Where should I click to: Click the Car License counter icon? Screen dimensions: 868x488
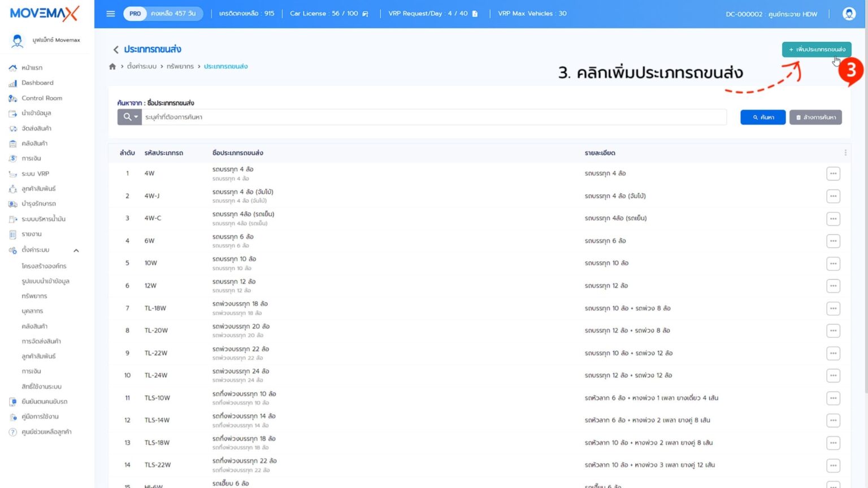(365, 14)
